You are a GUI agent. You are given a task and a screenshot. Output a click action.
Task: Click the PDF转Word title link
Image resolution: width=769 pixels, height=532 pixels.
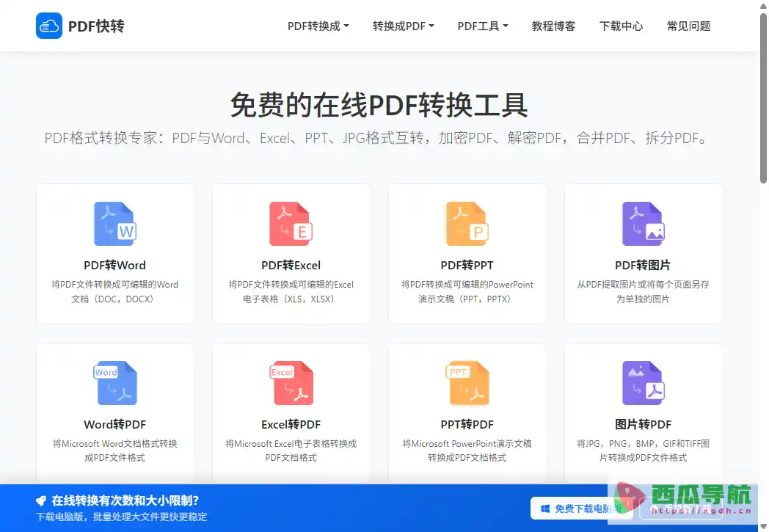tap(114, 265)
